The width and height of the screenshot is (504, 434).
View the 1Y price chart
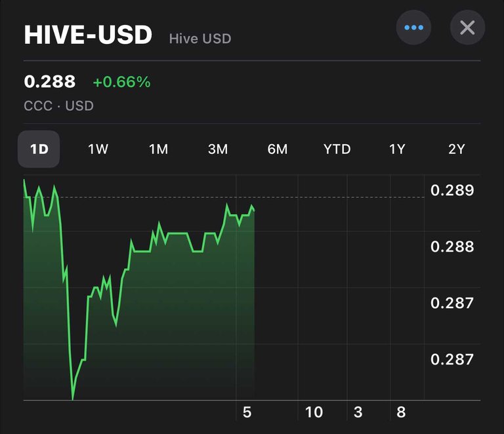(x=397, y=149)
